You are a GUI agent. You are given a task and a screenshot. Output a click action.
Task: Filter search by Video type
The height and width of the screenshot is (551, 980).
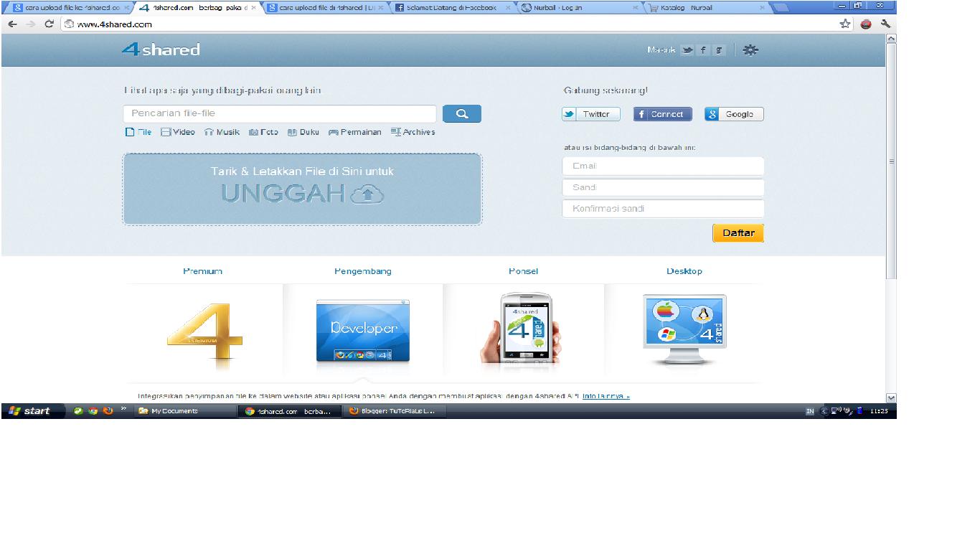coord(178,132)
